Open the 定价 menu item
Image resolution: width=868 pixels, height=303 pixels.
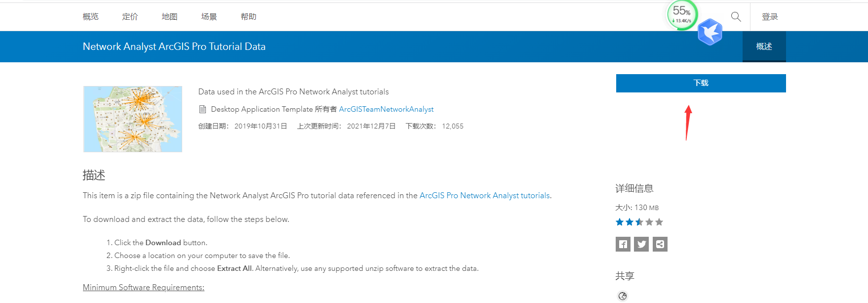129,16
